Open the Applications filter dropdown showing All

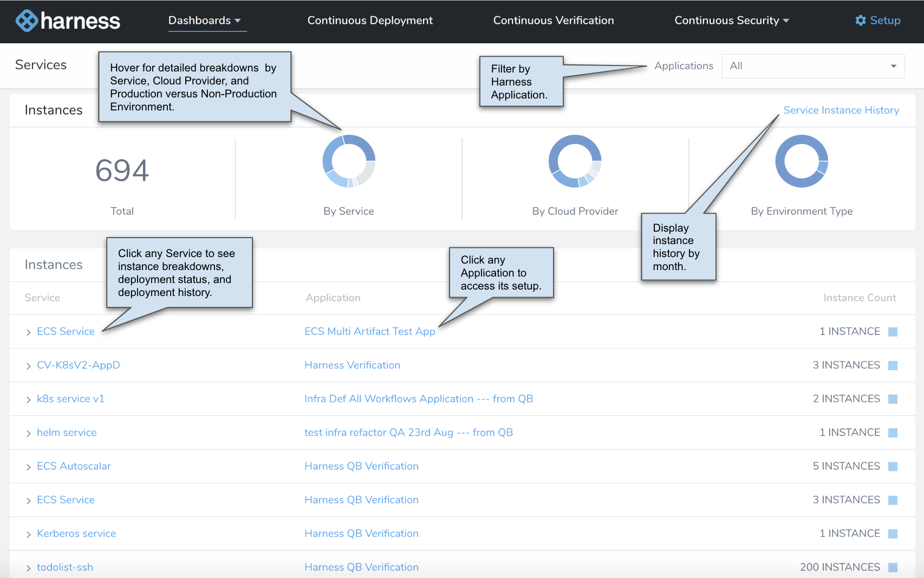813,66
